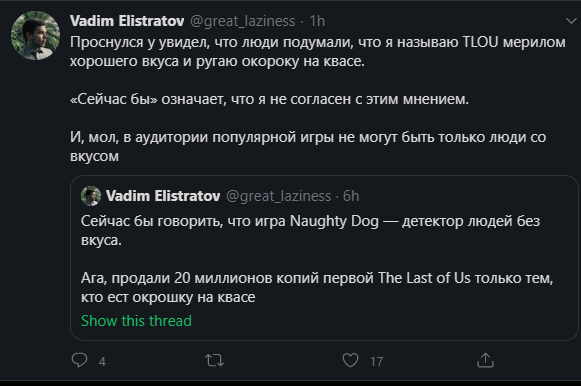Click quoted text about 20 миллионов копий
The width and height of the screenshot is (581, 386).
click(317, 287)
